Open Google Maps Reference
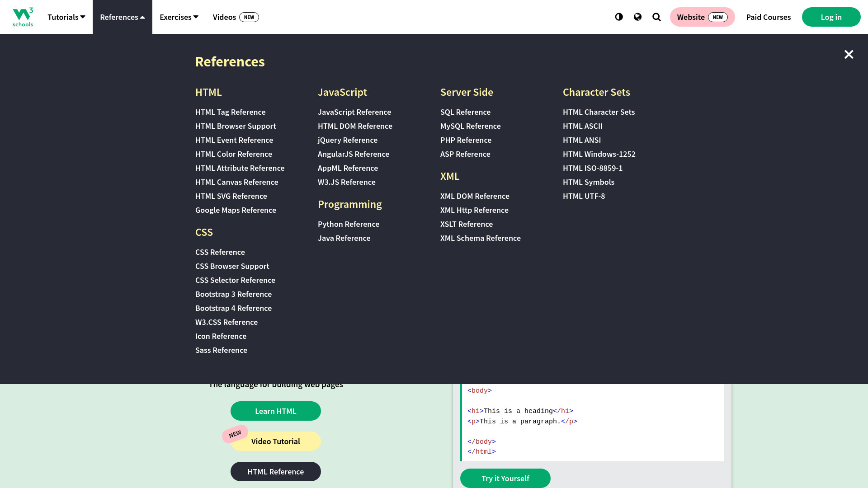Image resolution: width=868 pixels, height=488 pixels. (x=236, y=210)
